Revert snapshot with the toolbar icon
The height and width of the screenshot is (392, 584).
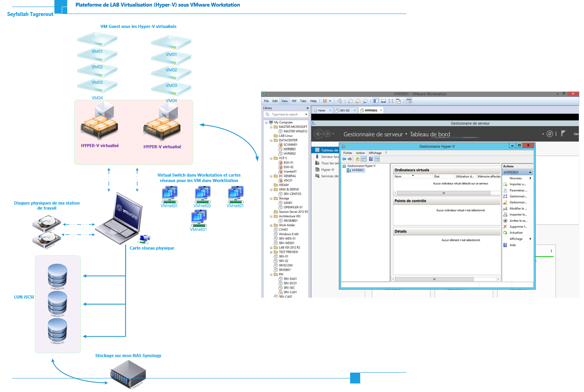tap(358, 101)
